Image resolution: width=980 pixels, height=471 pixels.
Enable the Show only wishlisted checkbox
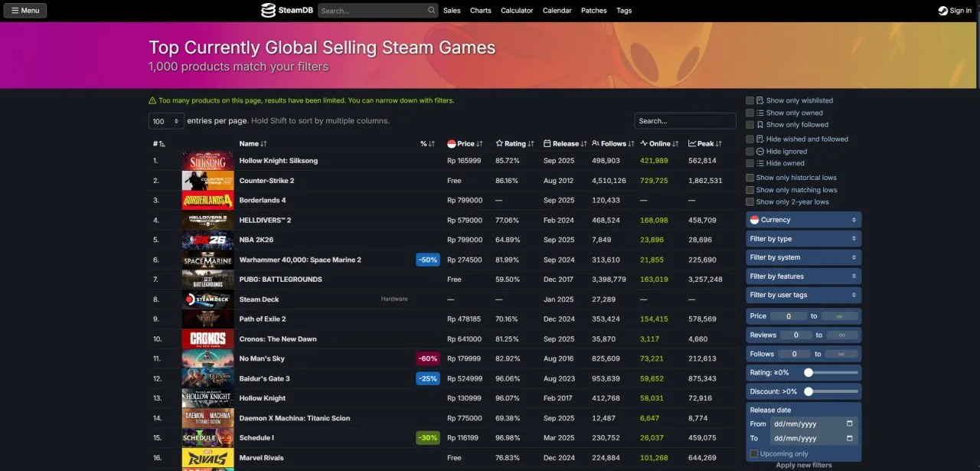click(750, 100)
